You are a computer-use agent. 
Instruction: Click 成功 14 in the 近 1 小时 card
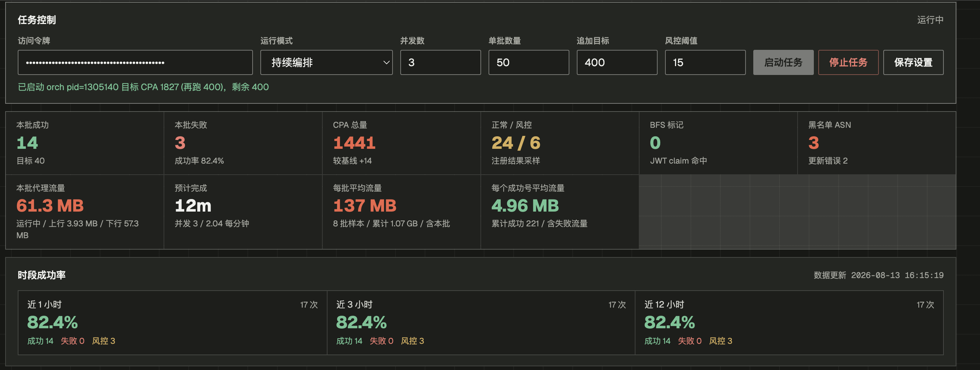[x=40, y=341]
